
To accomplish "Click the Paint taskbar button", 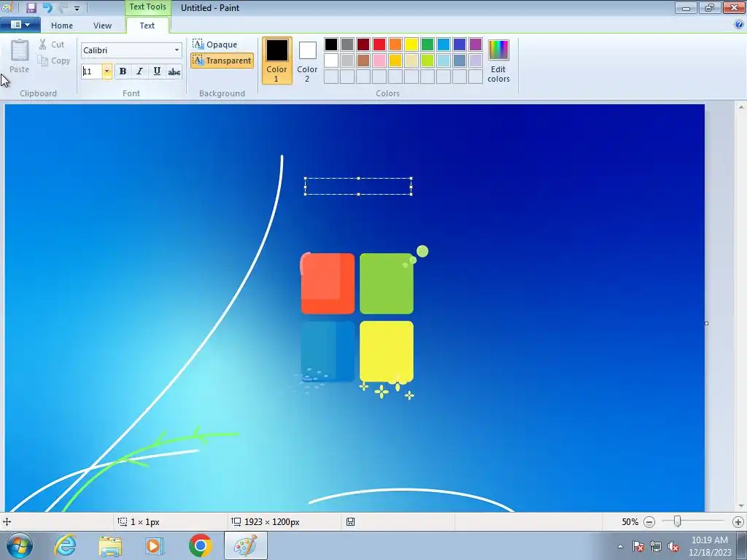I will pyautogui.click(x=246, y=545).
